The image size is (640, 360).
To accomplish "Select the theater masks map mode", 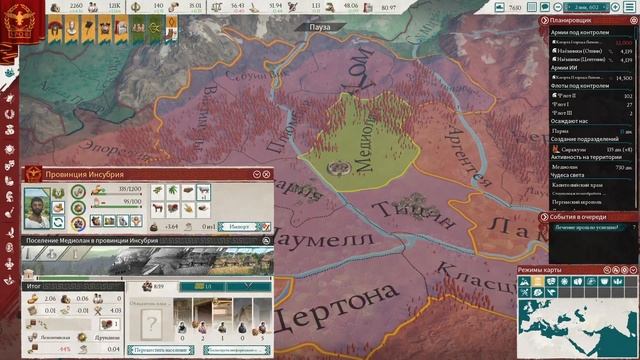I will pos(551,282).
